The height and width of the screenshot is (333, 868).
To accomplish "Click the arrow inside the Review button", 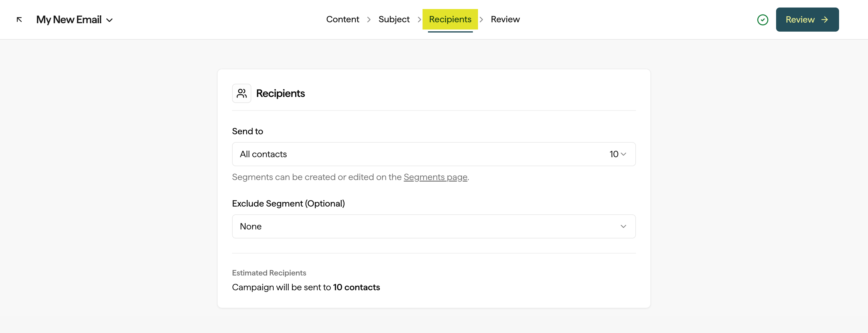I will tap(825, 20).
